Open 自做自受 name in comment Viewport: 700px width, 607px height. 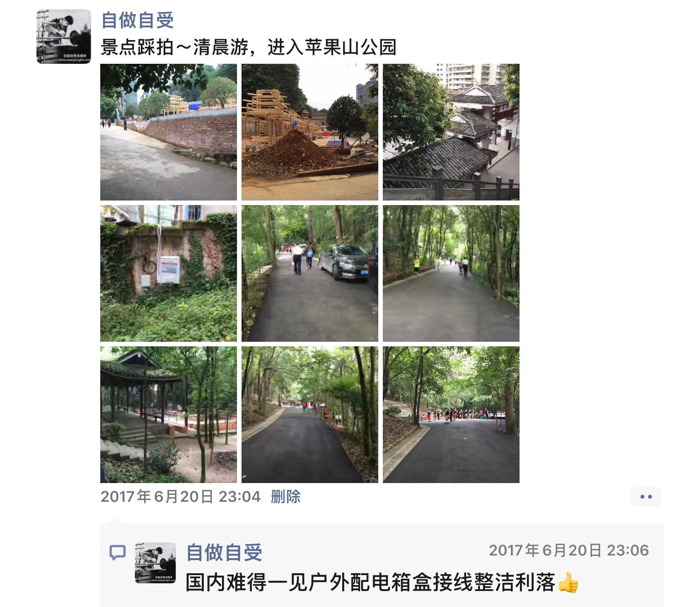224,552
